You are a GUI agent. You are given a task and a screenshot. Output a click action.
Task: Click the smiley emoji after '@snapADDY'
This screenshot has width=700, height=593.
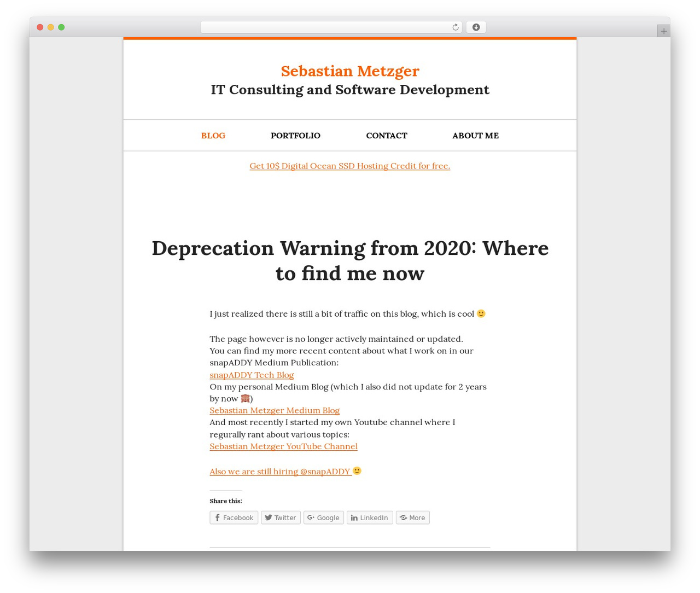[x=357, y=470]
